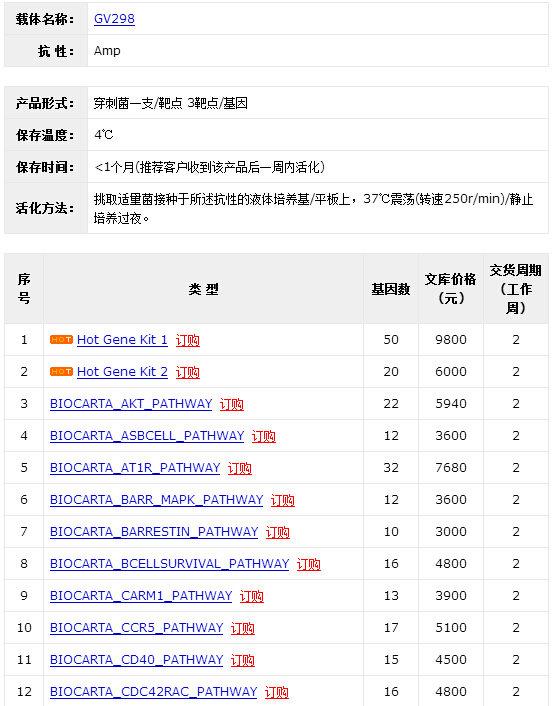Open the BIOCARTA_AKT_PATHWAY link
The height and width of the screenshot is (706, 555).
pos(131,404)
